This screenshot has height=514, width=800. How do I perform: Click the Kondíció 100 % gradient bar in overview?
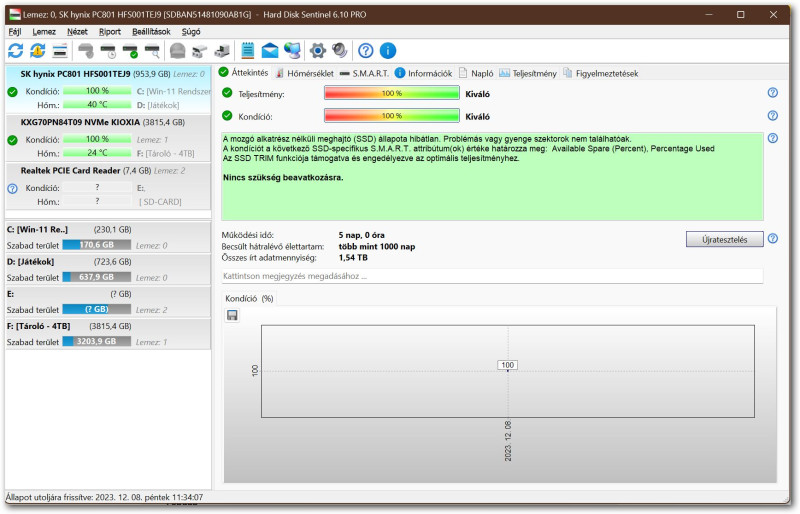[392, 116]
